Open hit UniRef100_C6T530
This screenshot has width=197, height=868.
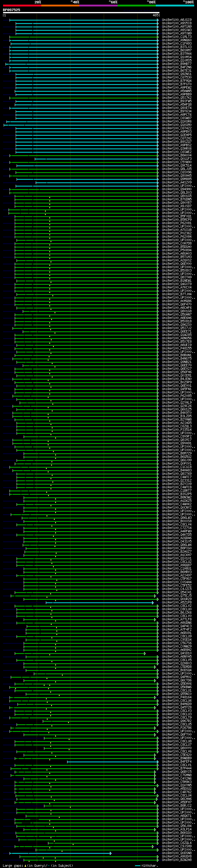(177, 78)
